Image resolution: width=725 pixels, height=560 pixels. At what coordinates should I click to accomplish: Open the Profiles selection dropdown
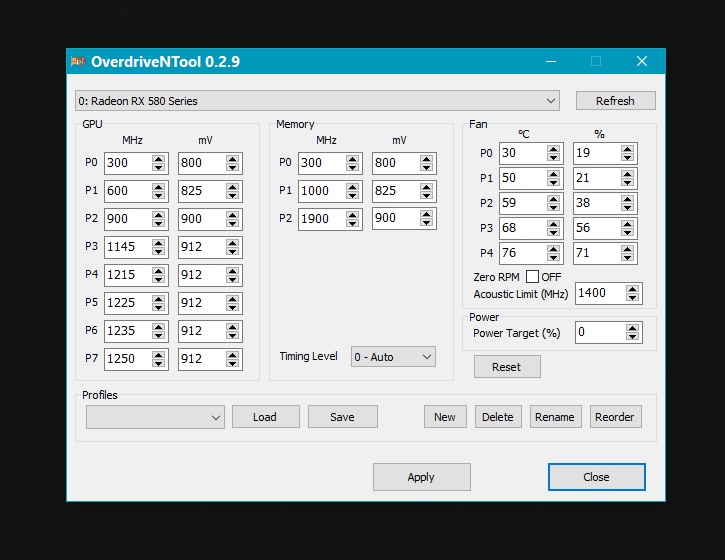(155, 417)
